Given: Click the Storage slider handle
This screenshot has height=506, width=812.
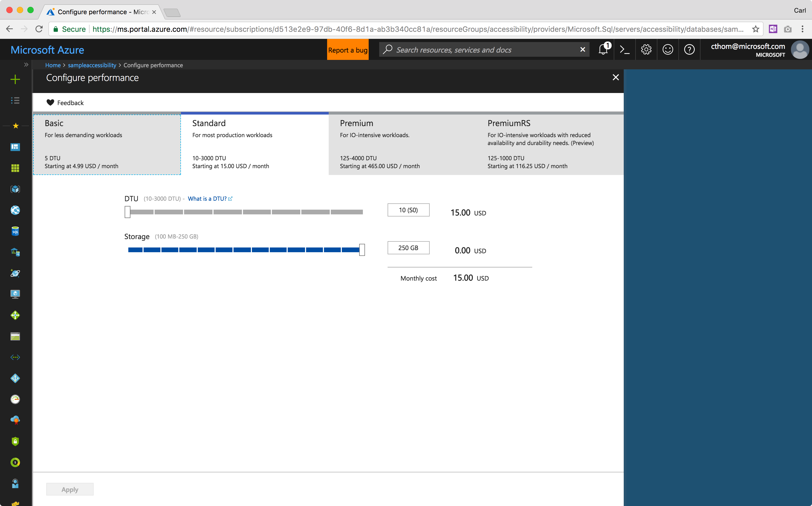Looking at the screenshot, I should (x=362, y=250).
